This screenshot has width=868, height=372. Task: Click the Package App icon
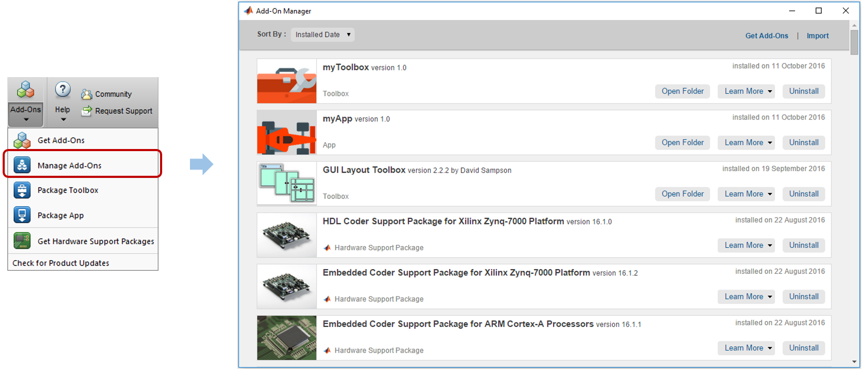coord(22,216)
